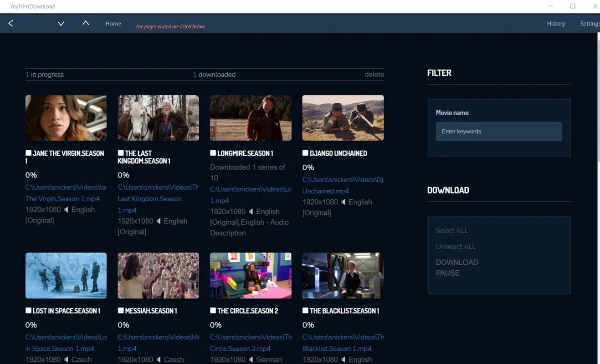
Task: Tick the Lost in Space Season 1 checkbox
Action: [x=29, y=310]
